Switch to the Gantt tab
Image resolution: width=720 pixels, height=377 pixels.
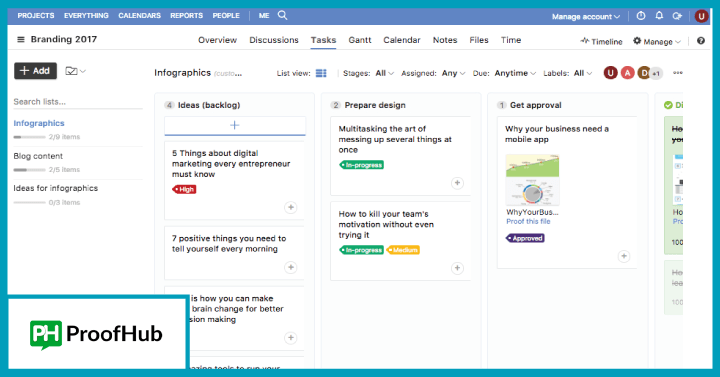(x=360, y=40)
